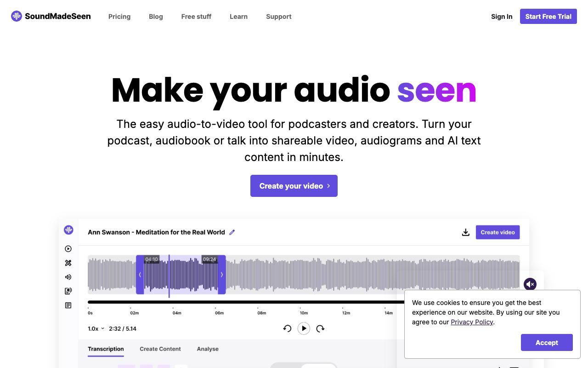Click the project title Ann Swanson text
The image size is (588, 368).
(x=156, y=232)
